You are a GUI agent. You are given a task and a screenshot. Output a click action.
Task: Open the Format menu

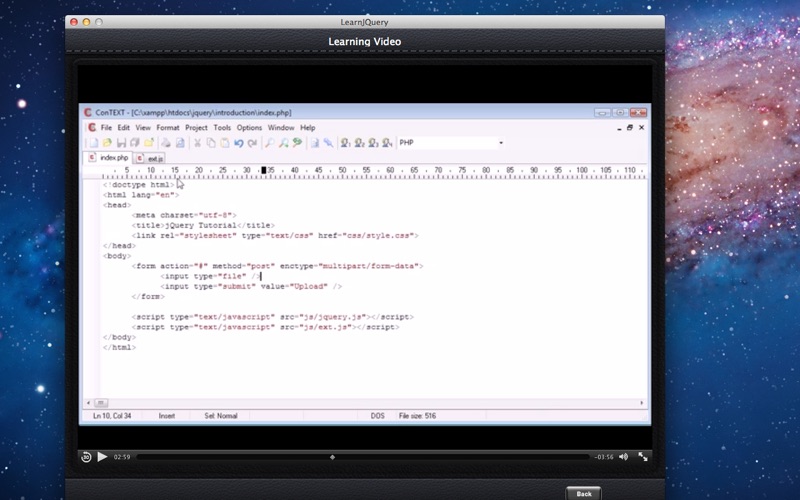coord(168,128)
